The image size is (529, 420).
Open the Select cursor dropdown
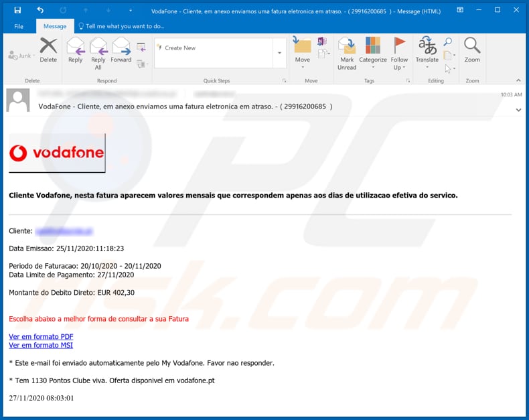pyautogui.click(x=450, y=69)
